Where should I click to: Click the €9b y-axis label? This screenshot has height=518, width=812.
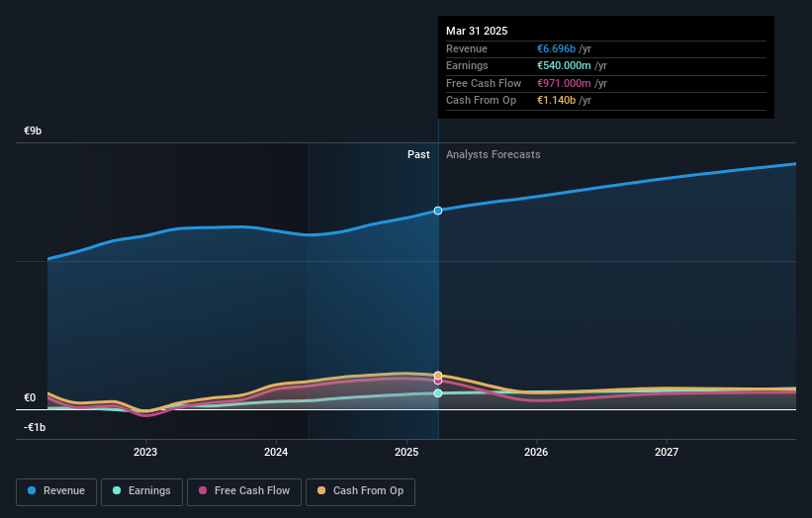(33, 130)
